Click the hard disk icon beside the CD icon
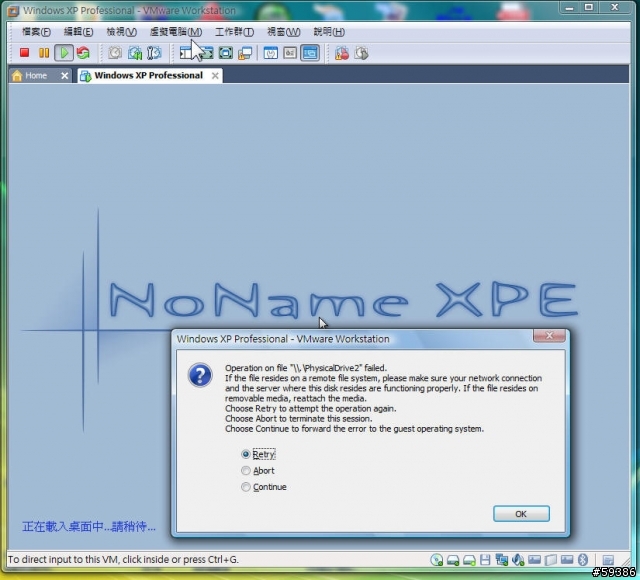 453,560
